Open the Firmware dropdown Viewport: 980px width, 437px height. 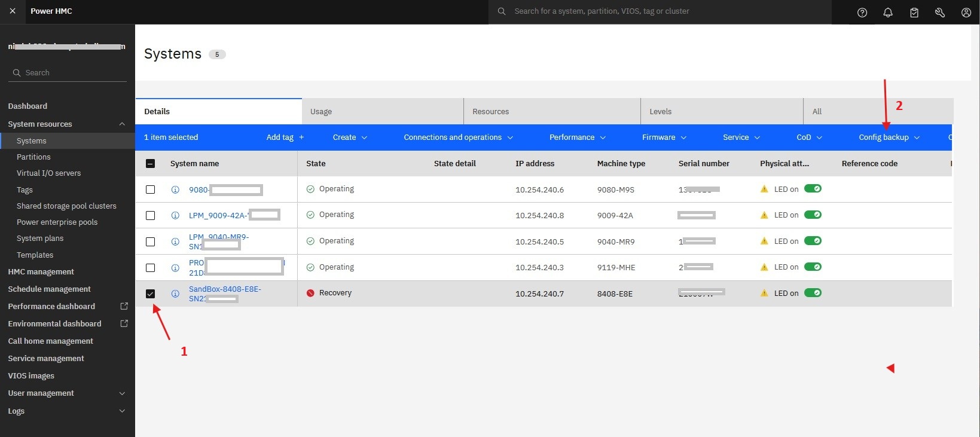[x=664, y=137]
